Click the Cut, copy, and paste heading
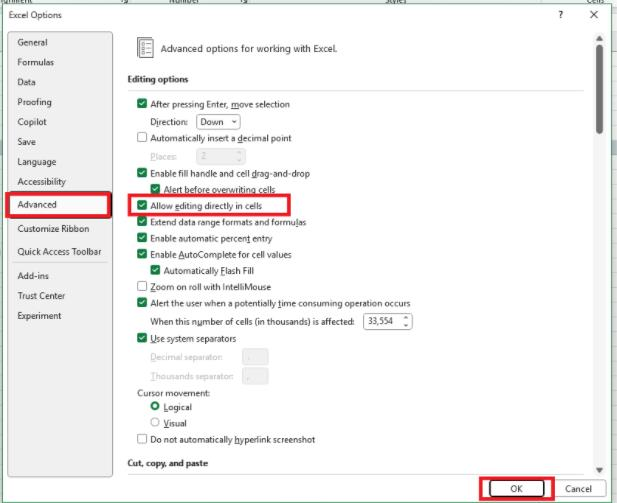The height and width of the screenshot is (503, 617). (168, 463)
